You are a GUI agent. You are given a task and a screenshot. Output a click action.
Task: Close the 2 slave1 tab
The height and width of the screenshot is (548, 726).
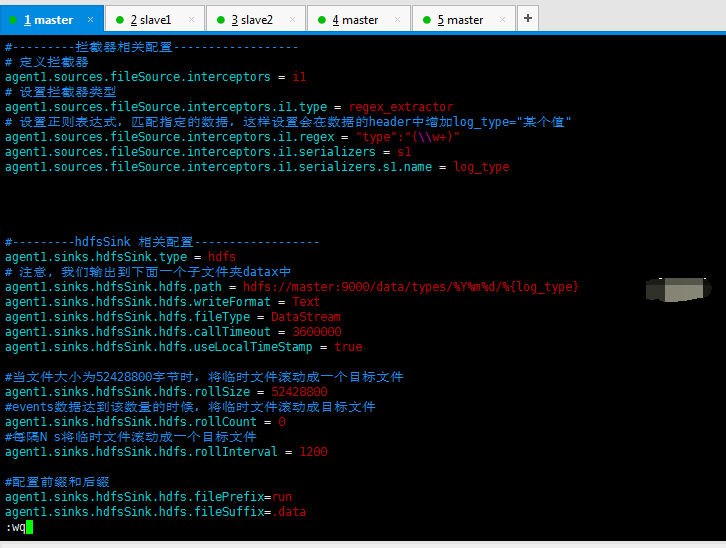tap(191, 19)
